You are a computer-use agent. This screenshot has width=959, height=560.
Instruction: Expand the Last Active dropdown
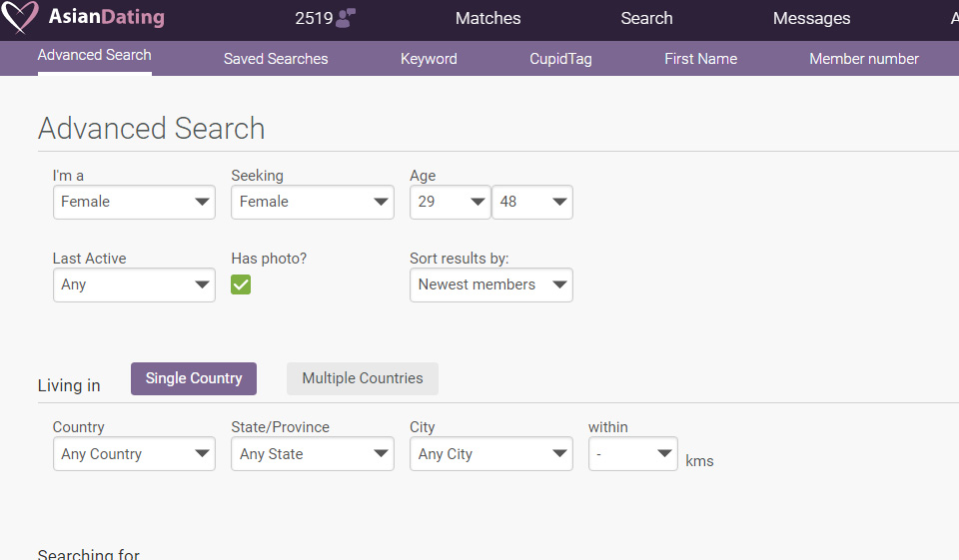pyautogui.click(x=134, y=284)
